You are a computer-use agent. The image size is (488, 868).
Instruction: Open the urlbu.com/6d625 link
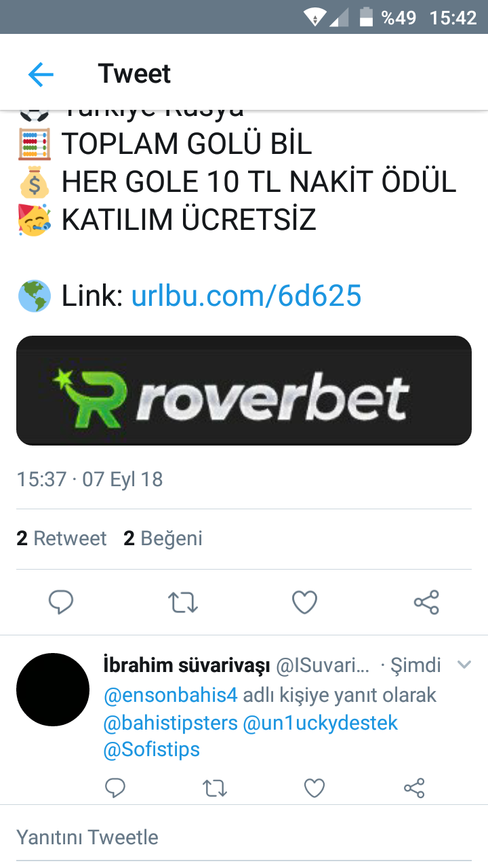(247, 296)
